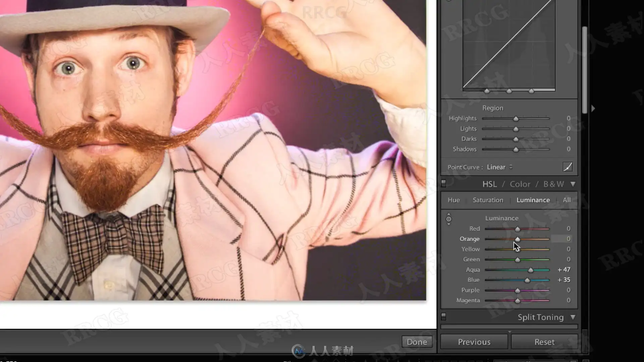The width and height of the screenshot is (644, 362).
Task: Click the Previous button
Action: (x=474, y=342)
